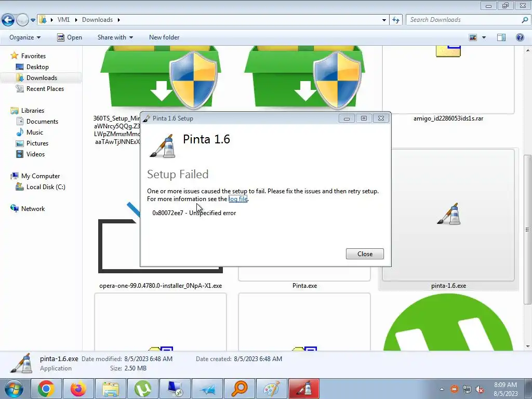Image resolution: width=532 pixels, height=399 pixels.
Task: Open the recent pages dropdown arrow
Action: coord(33,20)
